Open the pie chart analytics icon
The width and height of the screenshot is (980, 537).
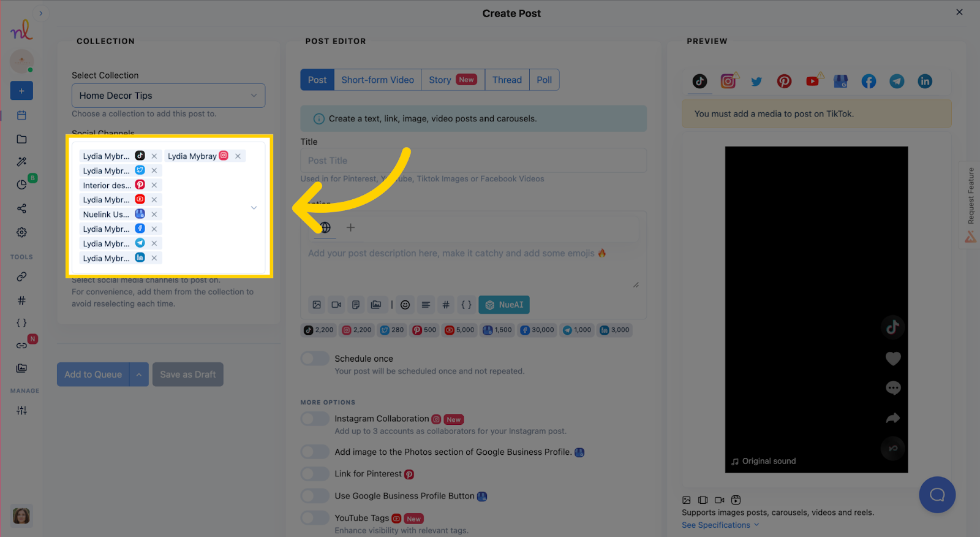click(x=21, y=185)
